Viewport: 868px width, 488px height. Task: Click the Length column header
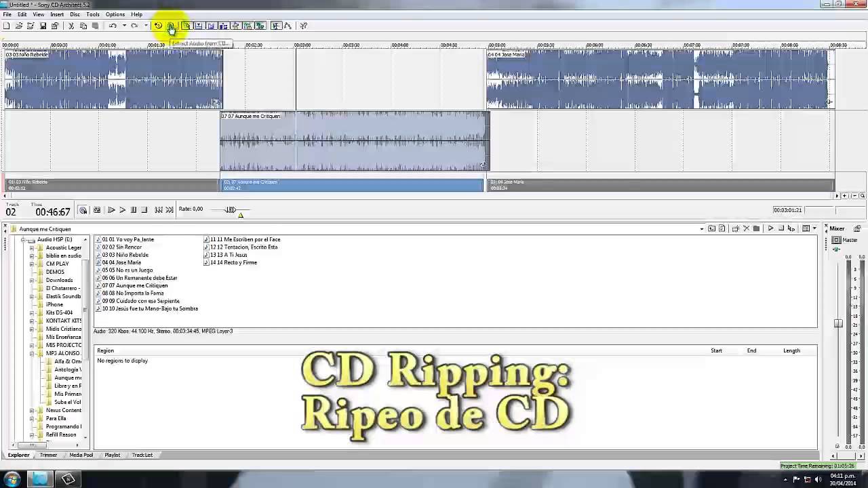click(x=791, y=350)
